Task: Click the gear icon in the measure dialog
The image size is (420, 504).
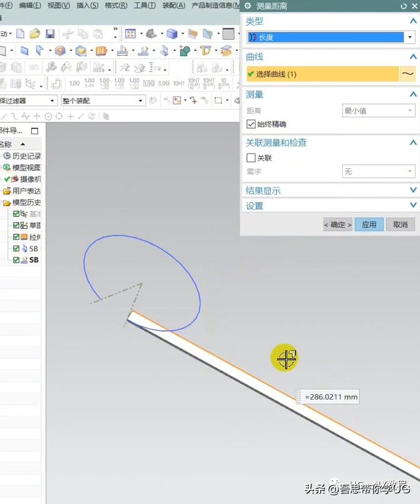Action: coord(248,6)
